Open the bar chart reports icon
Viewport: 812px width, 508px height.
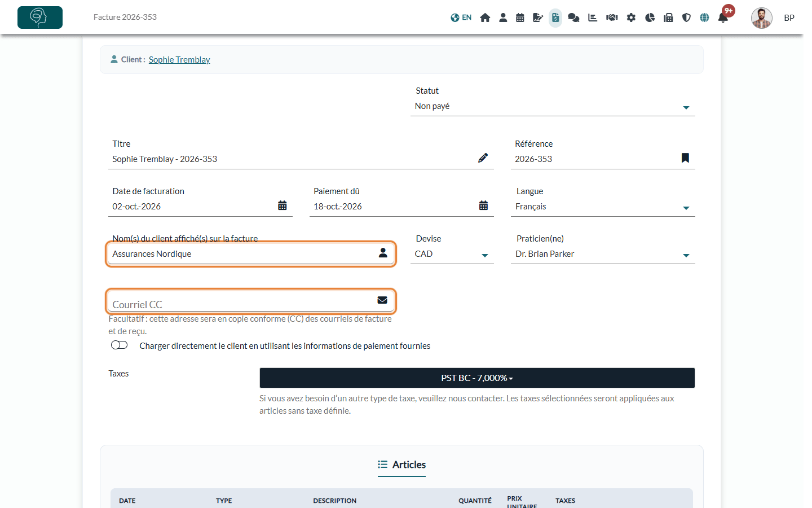click(x=593, y=17)
